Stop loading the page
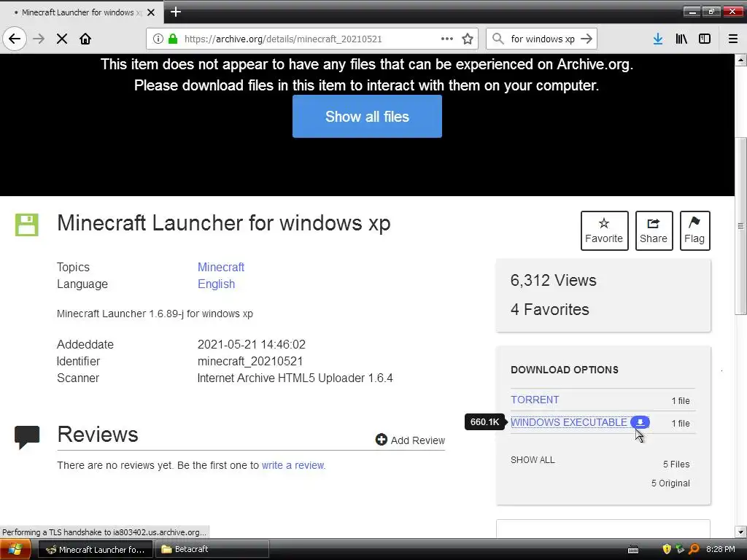Image resolution: width=747 pixels, height=560 pixels. coord(62,39)
